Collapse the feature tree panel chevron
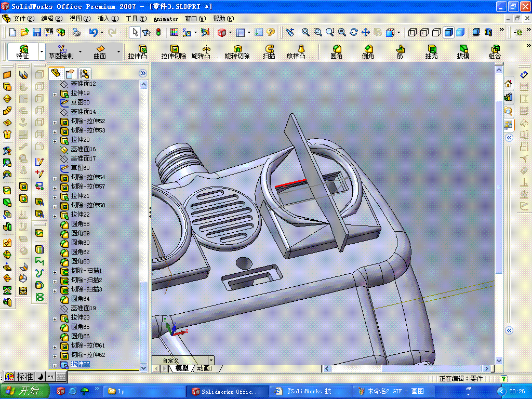 tap(143, 73)
